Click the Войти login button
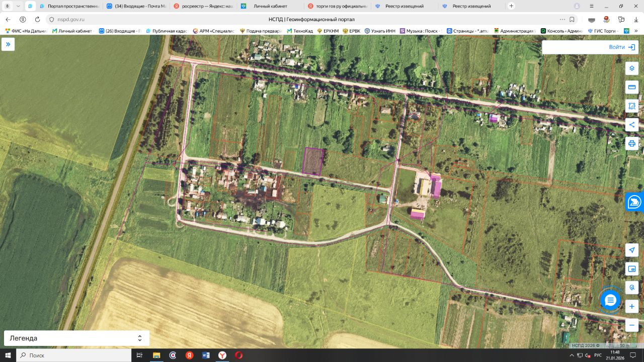Image resolution: width=644 pixels, height=362 pixels. [622, 47]
